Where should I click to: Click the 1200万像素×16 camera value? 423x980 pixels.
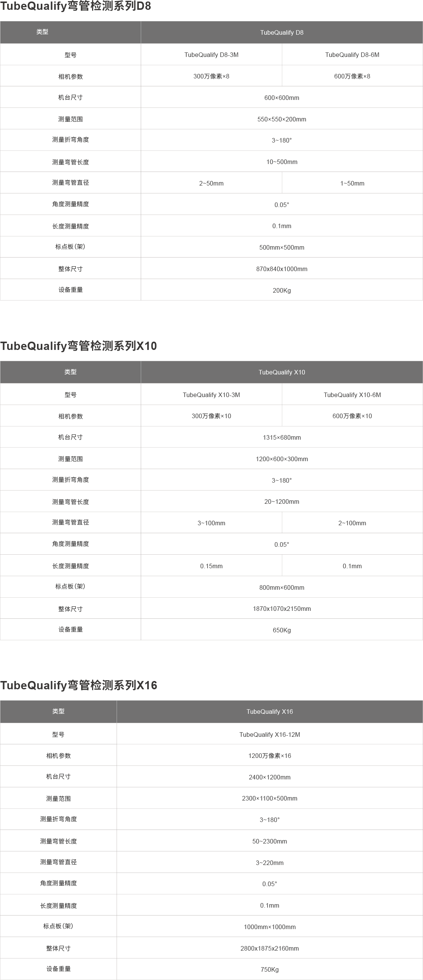coord(269,756)
